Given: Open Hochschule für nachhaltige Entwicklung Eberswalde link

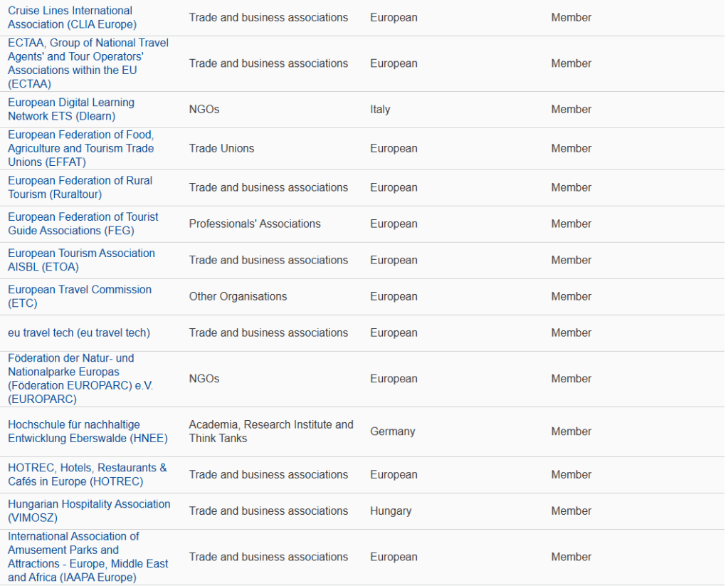Looking at the screenshot, I should 88,431.
